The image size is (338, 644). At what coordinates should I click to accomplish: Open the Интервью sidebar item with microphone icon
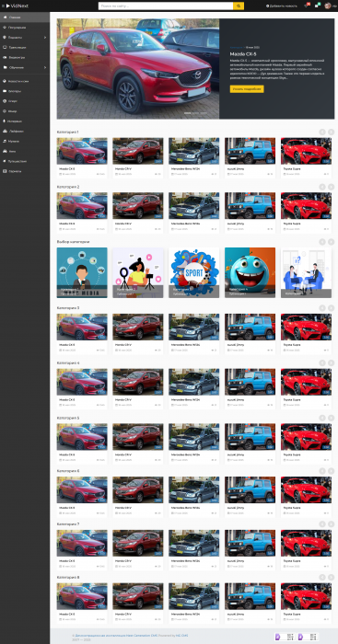tap(25, 121)
